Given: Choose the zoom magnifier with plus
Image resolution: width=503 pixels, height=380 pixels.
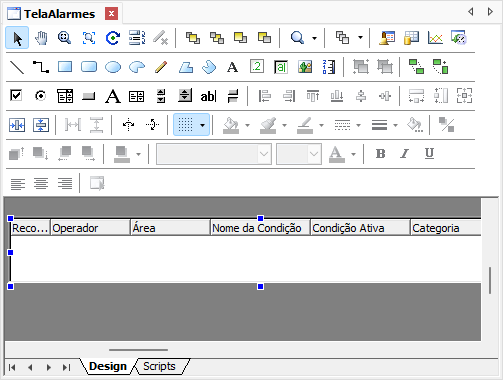Looking at the screenshot, I should point(64,38).
